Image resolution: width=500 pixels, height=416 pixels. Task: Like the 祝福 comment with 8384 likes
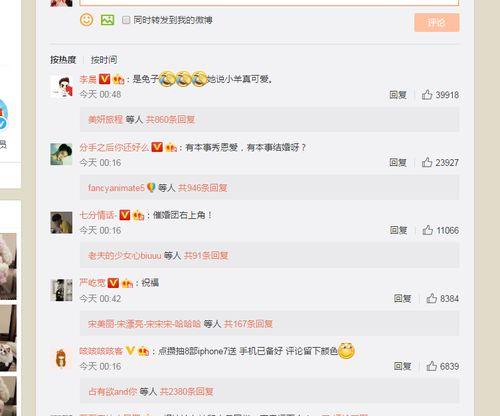point(432,298)
